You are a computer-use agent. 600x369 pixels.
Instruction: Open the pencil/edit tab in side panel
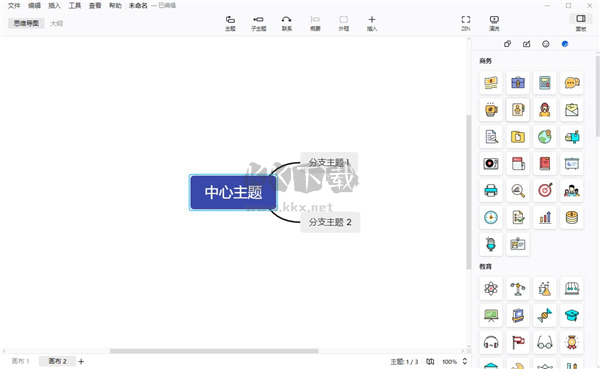pos(527,44)
